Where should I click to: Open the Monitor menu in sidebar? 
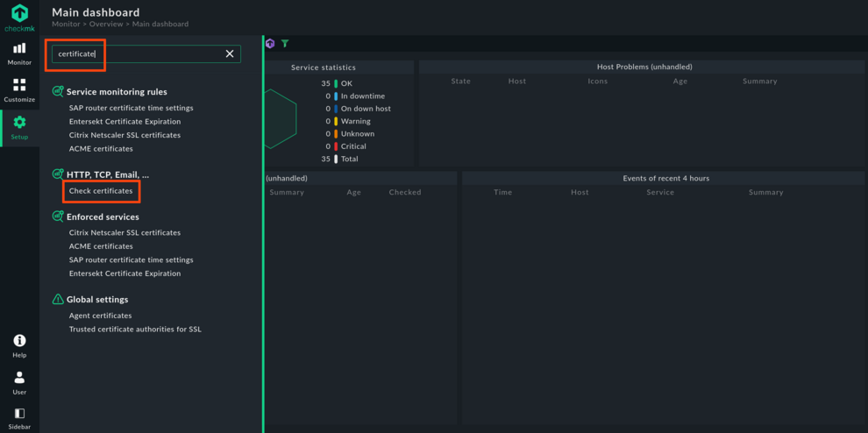pos(19,53)
